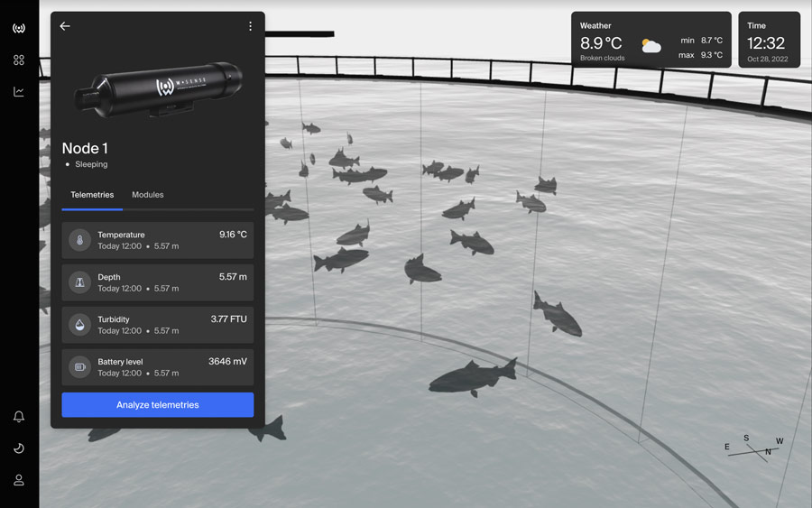Select the Battery level row
The image size is (812, 508).
click(x=157, y=367)
